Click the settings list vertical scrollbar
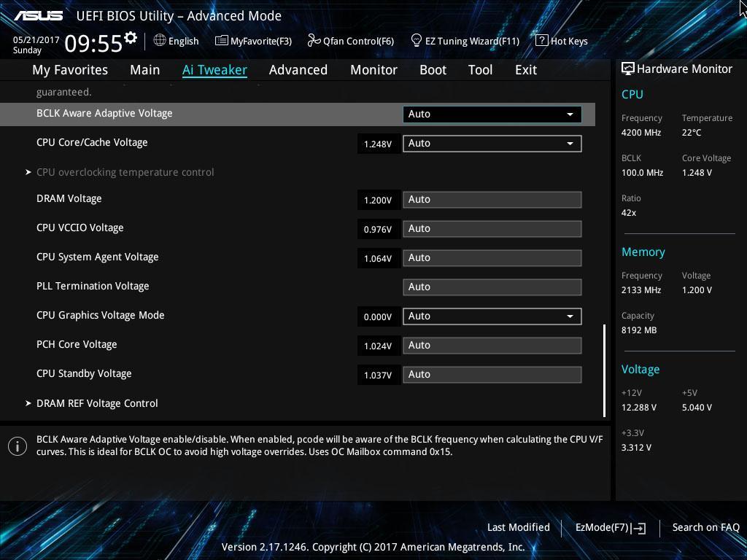Image resolution: width=747 pixels, height=560 pixels. 605,371
